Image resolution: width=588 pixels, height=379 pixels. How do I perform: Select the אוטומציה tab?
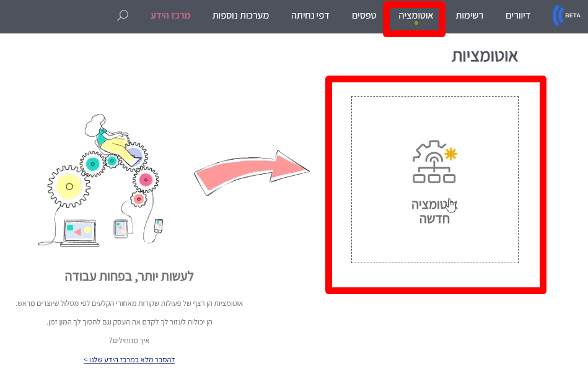[416, 15]
